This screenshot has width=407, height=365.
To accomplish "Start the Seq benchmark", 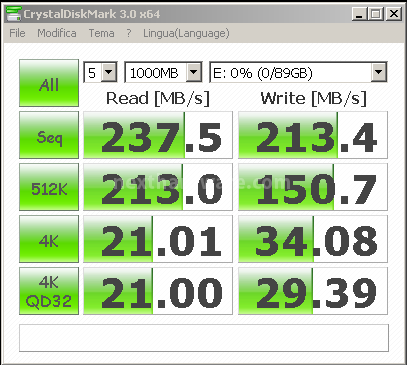I will click(x=49, y=135).
